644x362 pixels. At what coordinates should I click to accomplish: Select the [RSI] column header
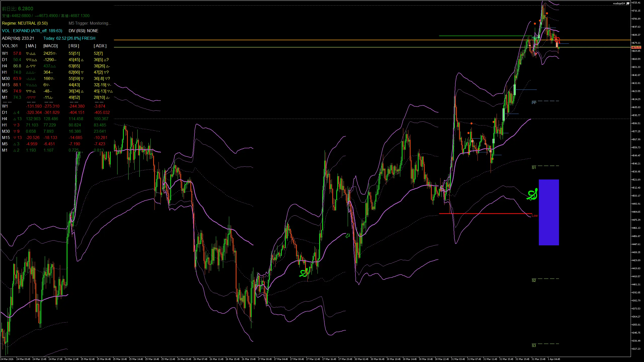point(74,46)
